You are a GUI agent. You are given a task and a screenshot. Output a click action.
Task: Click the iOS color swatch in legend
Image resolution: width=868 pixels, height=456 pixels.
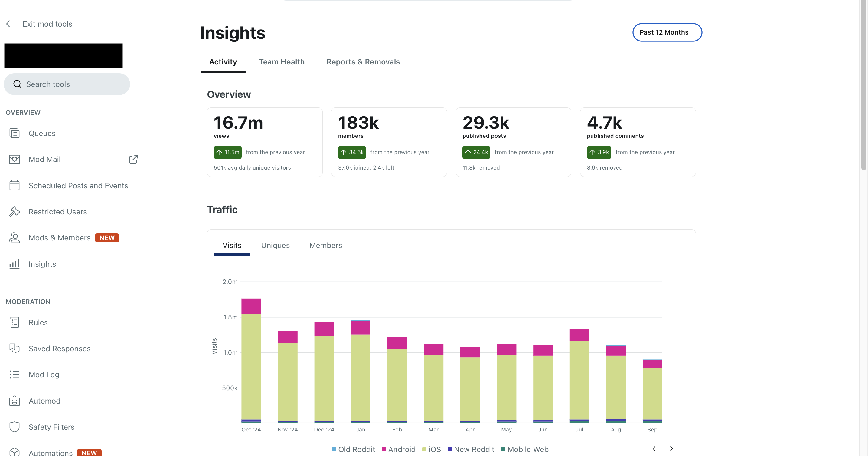coord(424,449)
